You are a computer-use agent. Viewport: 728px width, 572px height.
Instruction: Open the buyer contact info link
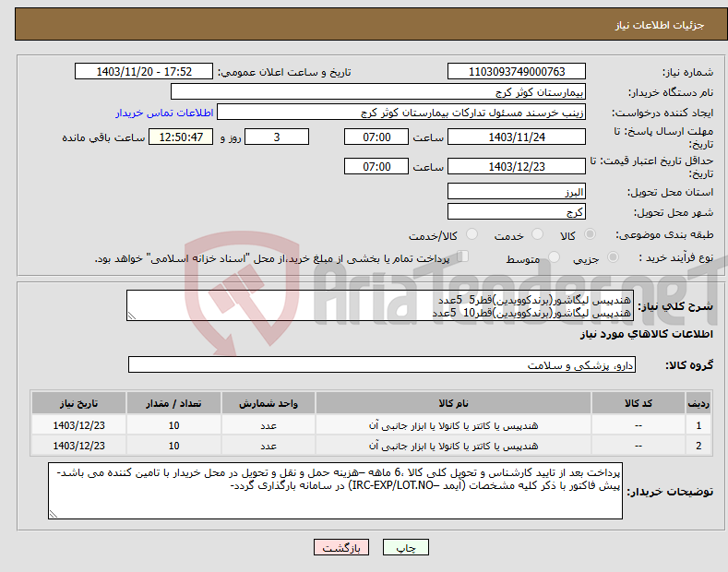pos(164,113)
